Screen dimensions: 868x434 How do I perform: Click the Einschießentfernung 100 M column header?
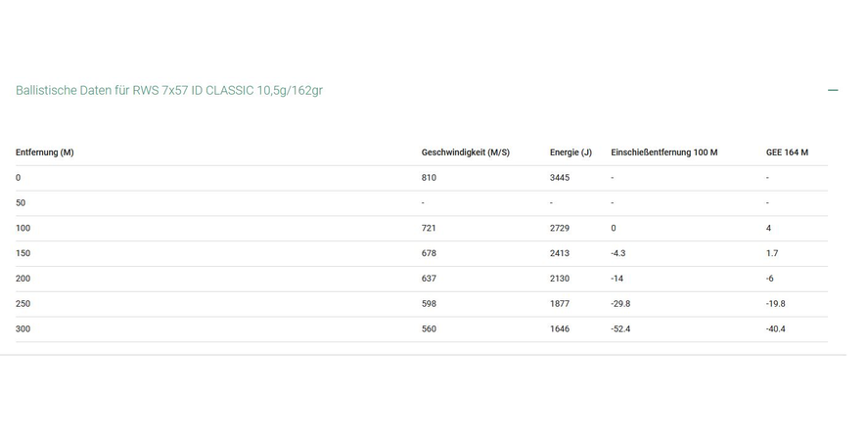pos(663,152)
